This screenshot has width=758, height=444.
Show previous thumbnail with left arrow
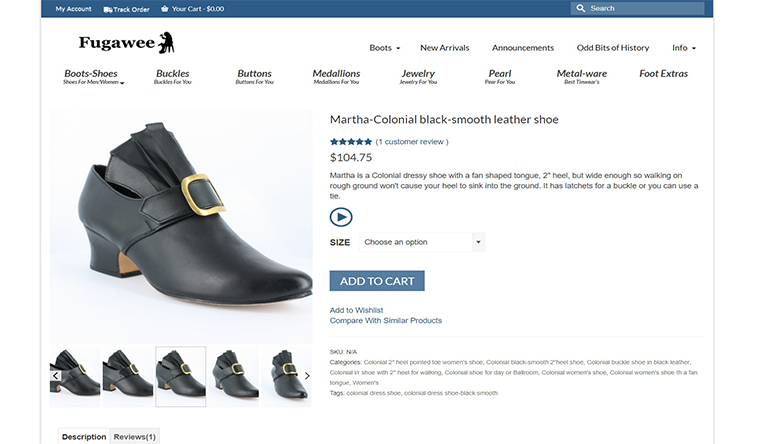pyautogui.click(x=56, y=376)
